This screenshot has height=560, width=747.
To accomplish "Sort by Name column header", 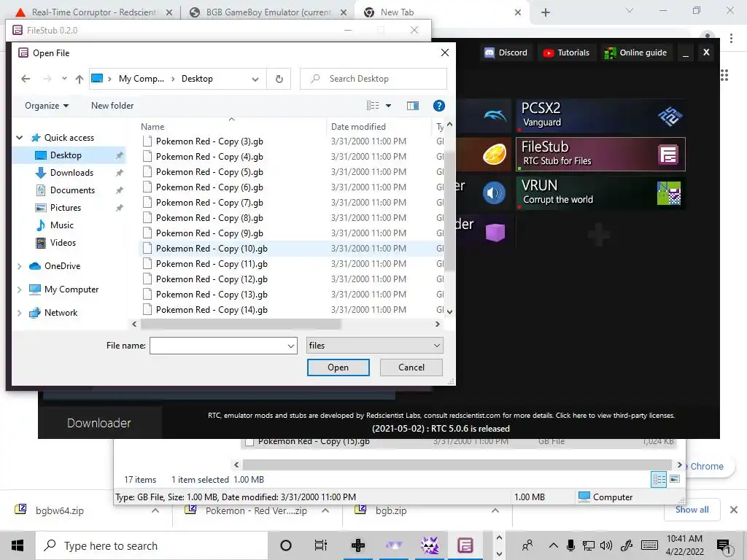I will pos(152,127).
